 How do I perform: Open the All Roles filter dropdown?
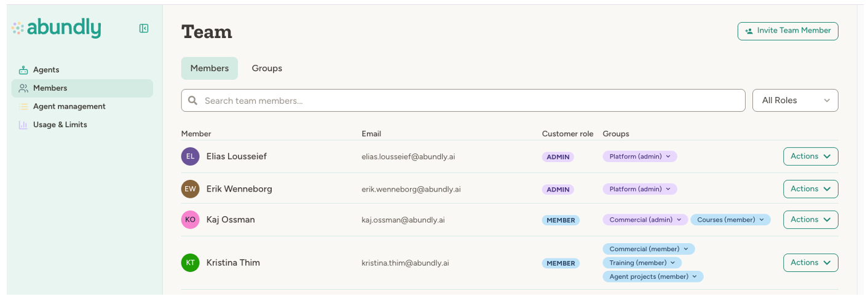pos(795,101)
